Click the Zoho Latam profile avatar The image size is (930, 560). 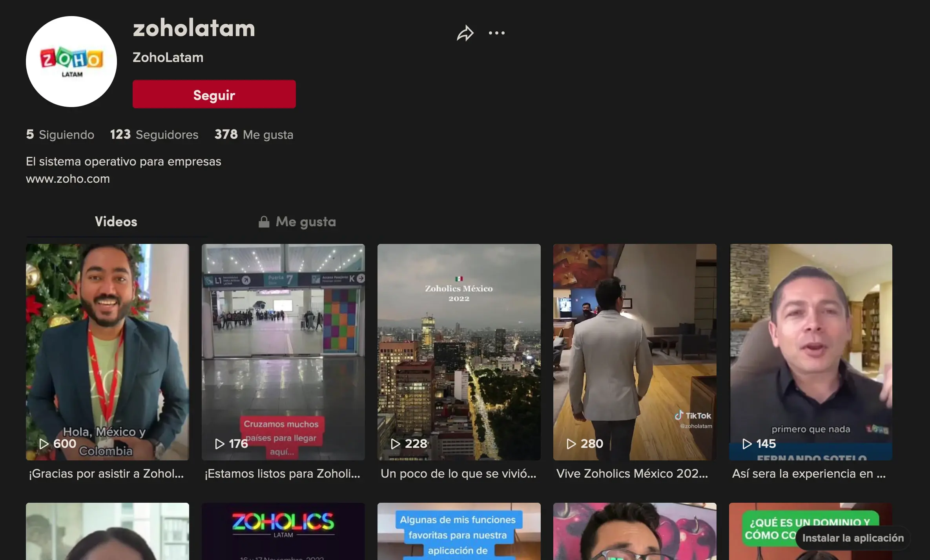pos(71,62)
